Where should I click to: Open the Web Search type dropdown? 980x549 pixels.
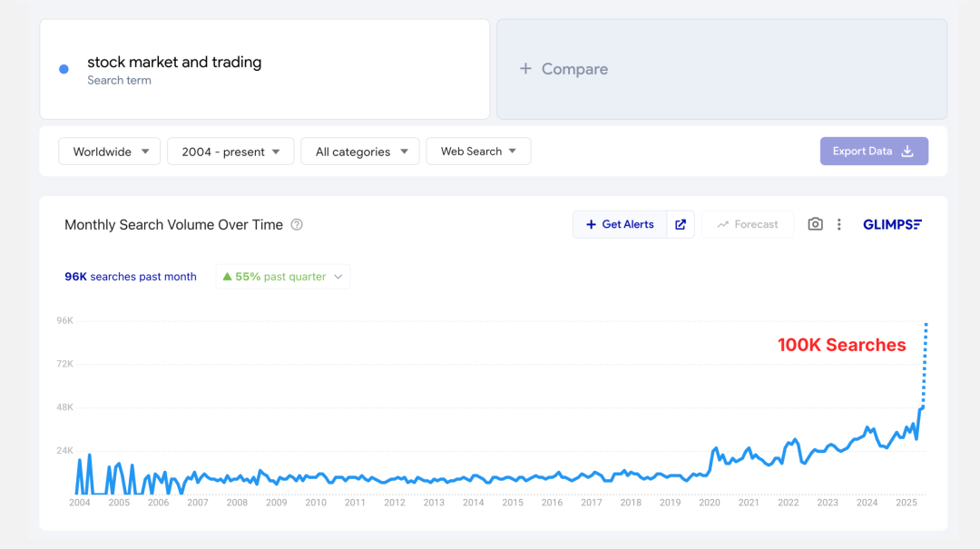(x=478, y=152)
